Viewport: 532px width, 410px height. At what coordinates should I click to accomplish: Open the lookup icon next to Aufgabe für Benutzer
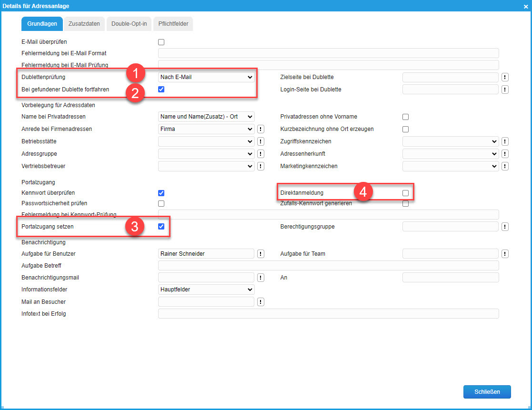tap(261, 254)
